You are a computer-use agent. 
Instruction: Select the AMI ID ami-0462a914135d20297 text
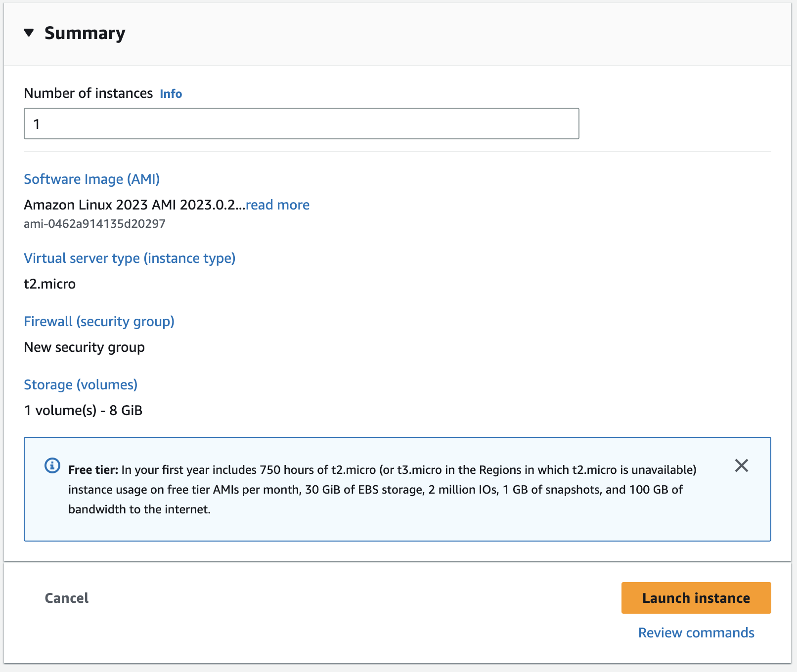pos(94,224)
